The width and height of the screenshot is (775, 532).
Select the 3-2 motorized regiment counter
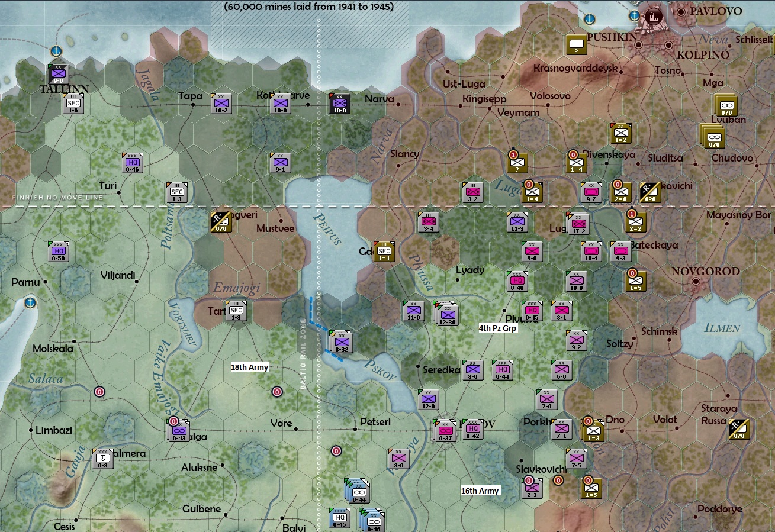point(472,192)
